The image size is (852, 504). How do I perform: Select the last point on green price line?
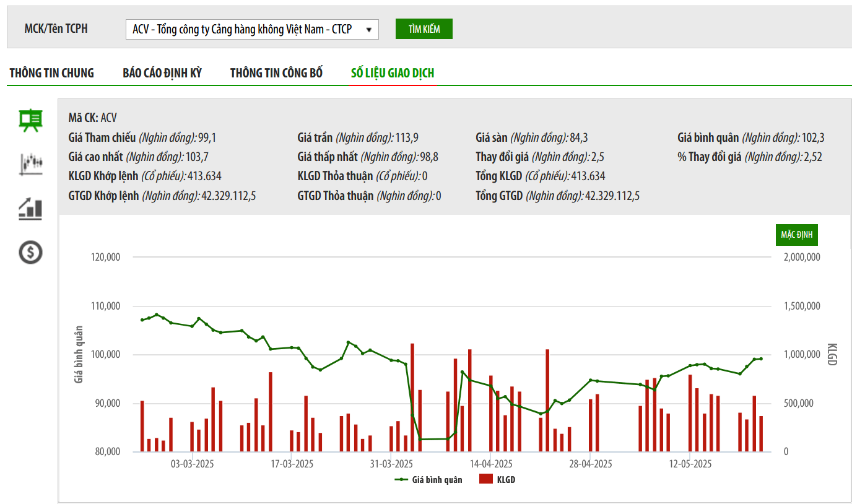[x=761, y=359]
